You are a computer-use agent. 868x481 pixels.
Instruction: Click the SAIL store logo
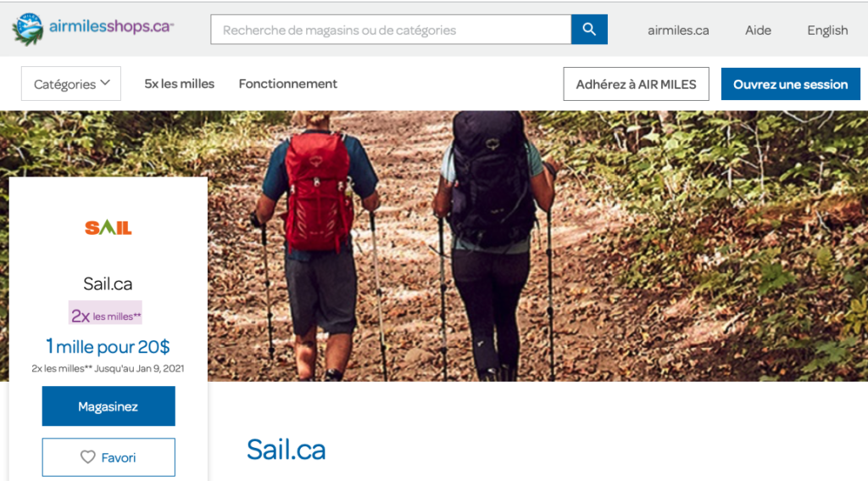click(x=108, y=227)
